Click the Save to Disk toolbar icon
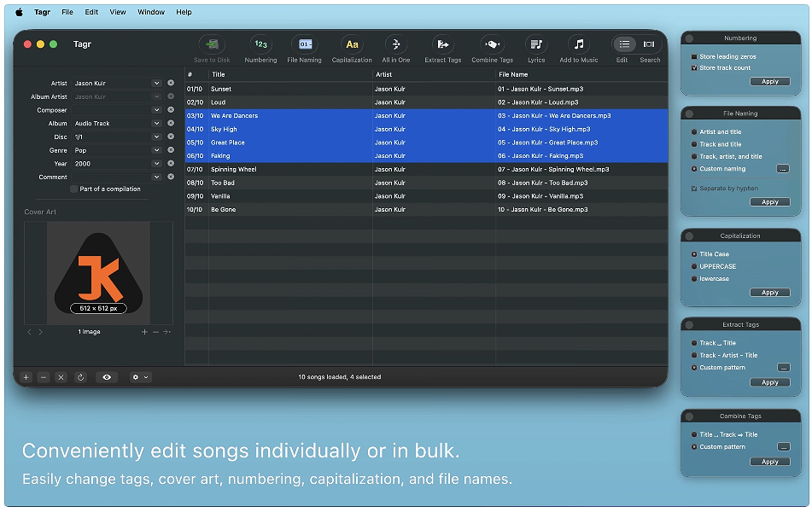This screenshot has width=812, height=512. point(212,44)
